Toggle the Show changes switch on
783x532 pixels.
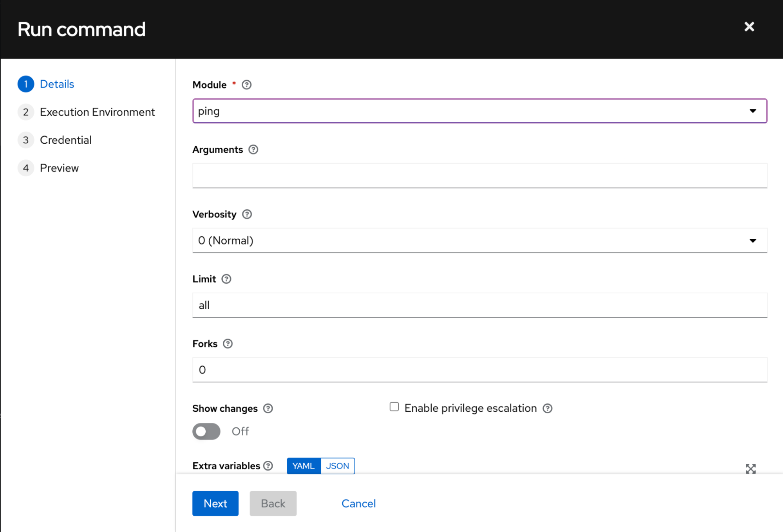tap(206, 431)
